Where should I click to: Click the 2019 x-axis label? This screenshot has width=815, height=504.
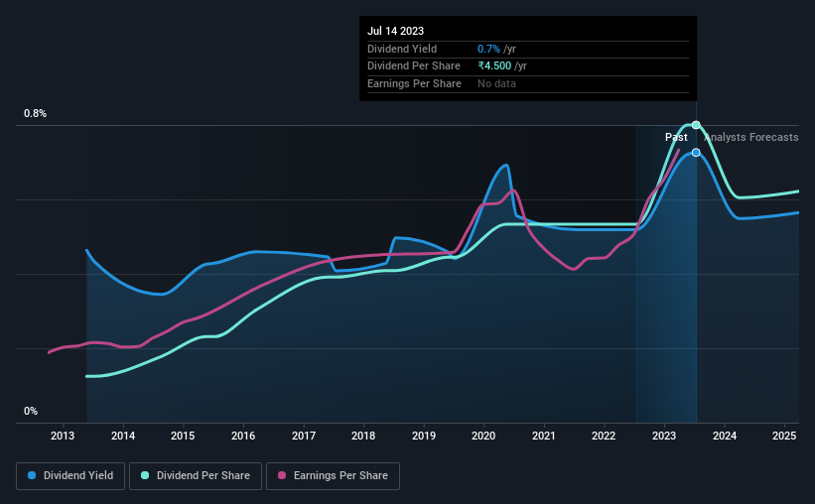coord(424,436)
